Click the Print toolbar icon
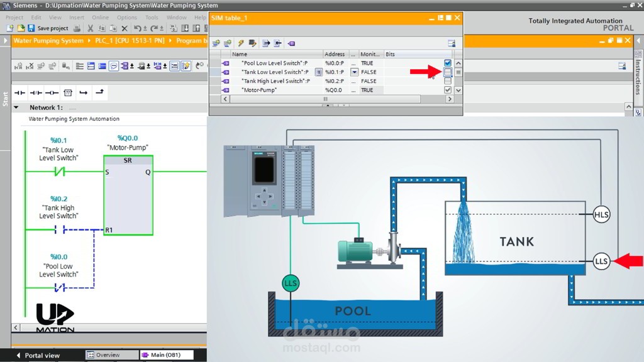Screen dimensions: 644x362 [x=77, y=28]
